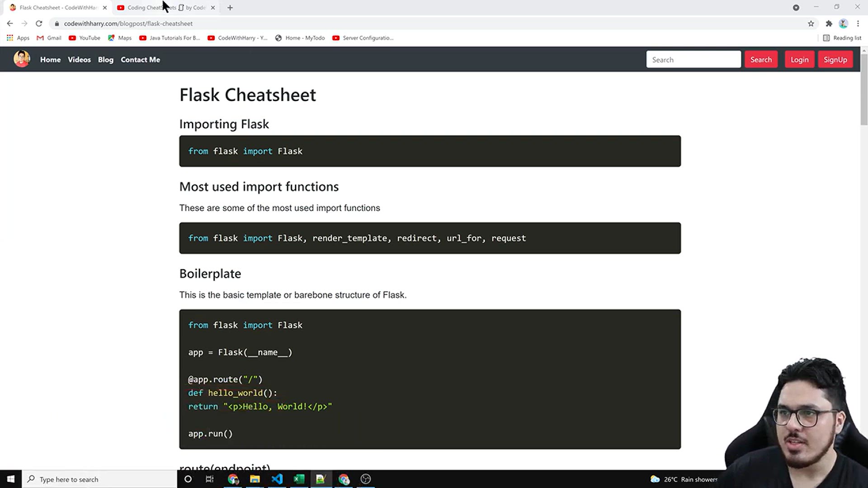Open the CodeWithHarry - Y... bookmark
The image size is (868, 488).
(x=237, y=38)
